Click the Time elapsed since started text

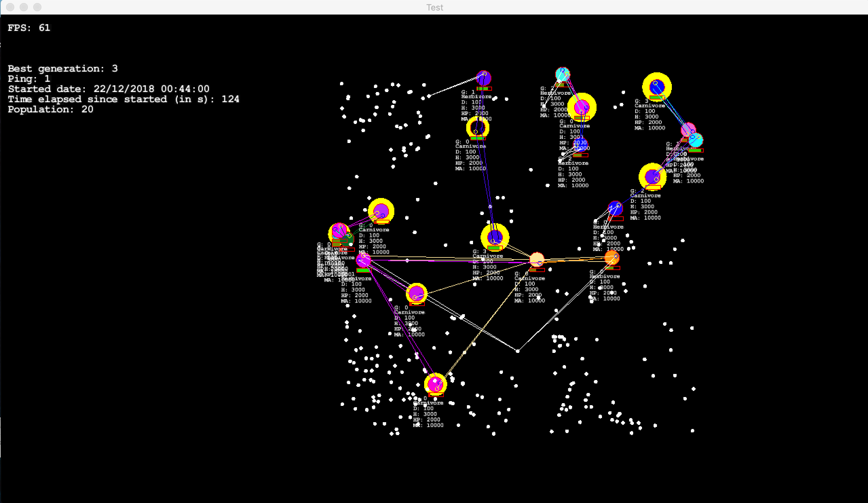tap(123, 99)
